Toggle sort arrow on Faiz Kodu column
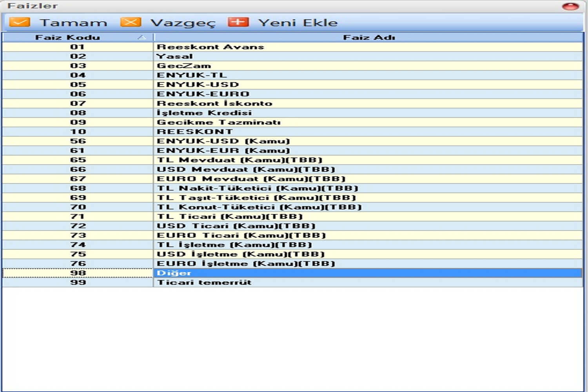 pos(142,37)
